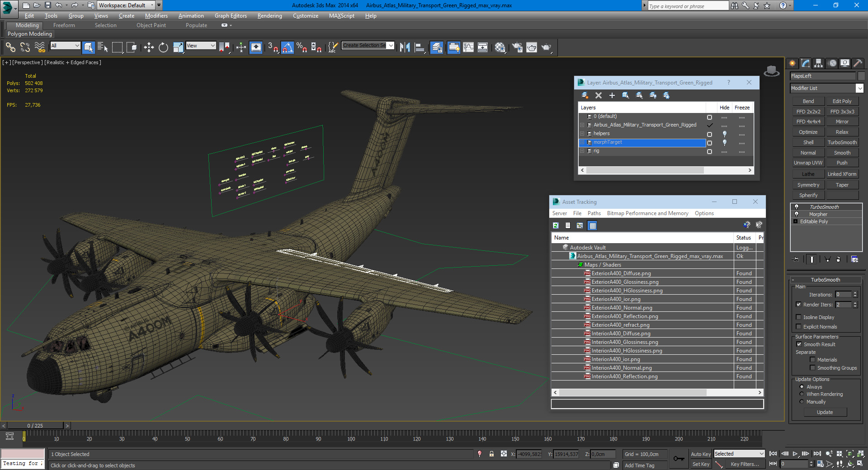The height and width of the screenshot is (470, 868).
Task: Switch Asset Tracking to table view
Action: (x=593, y=226)
